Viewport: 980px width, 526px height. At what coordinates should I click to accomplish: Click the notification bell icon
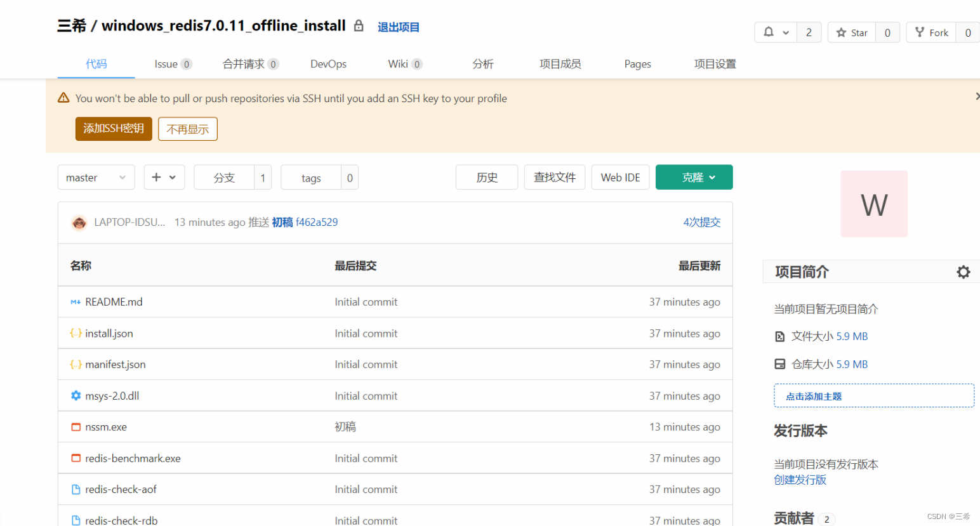coord(771,31)
